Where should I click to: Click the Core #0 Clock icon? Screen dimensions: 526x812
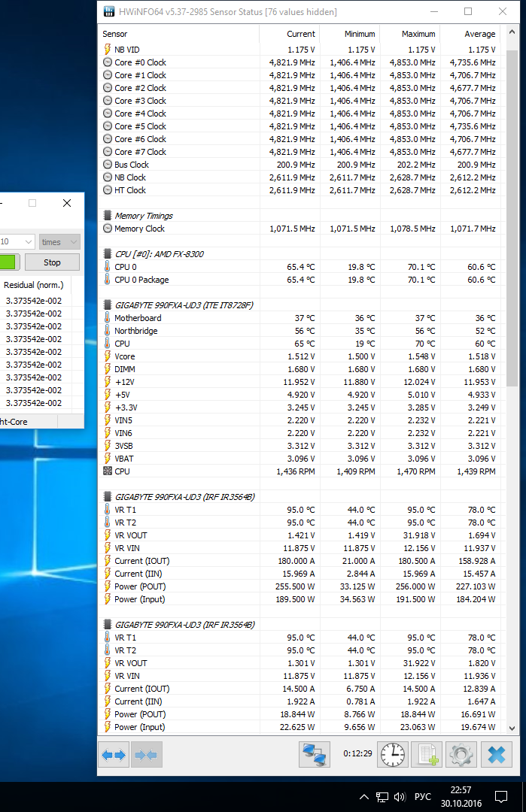pos(108,62)
